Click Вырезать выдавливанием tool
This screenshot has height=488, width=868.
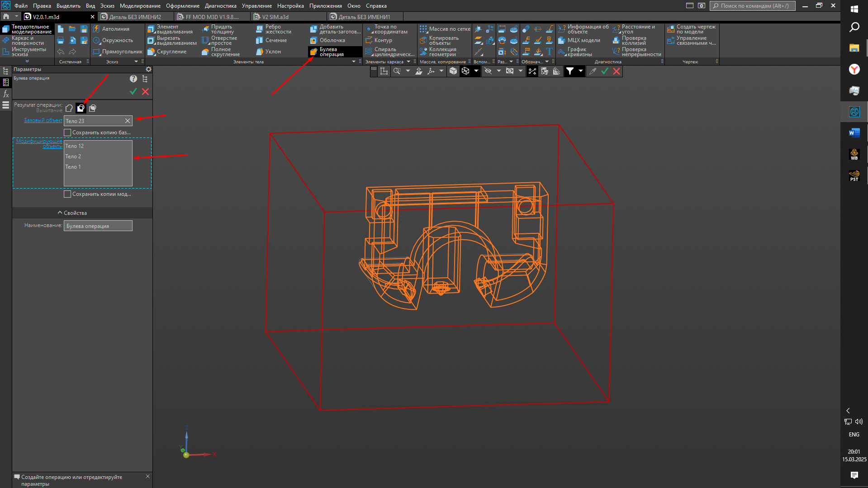click(171, 41)
